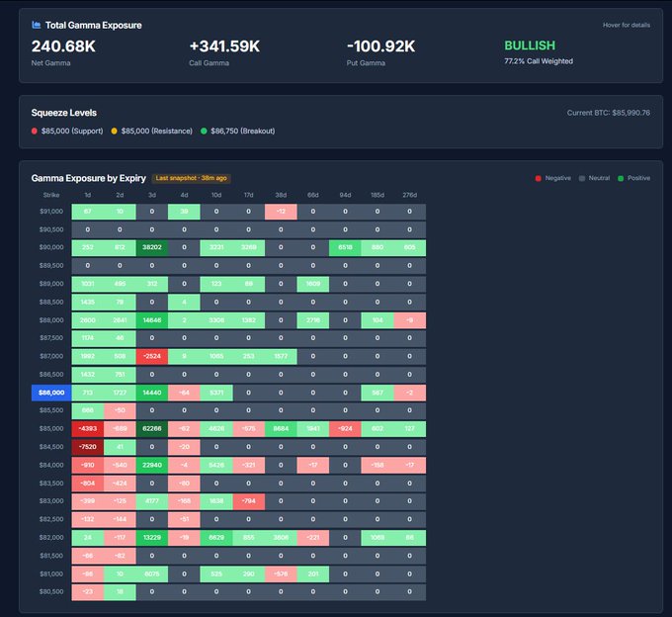Click the '77.2% Call Weighted' text

pos(539,61)
